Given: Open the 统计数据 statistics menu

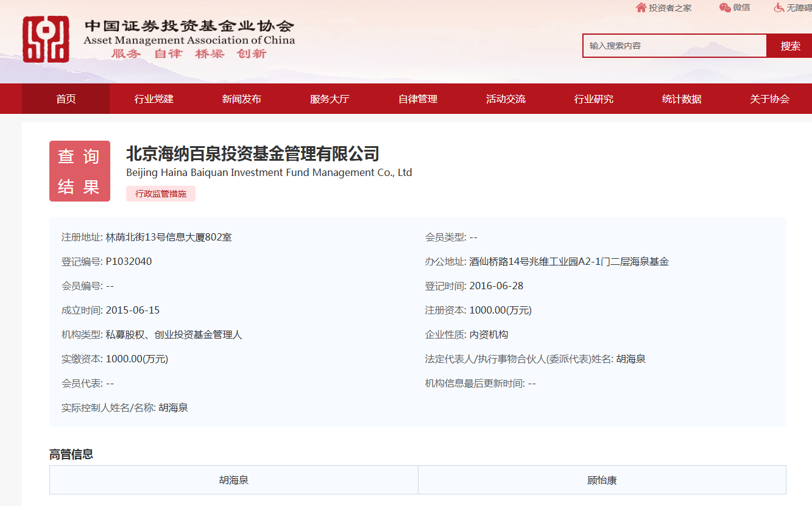Looking at the screenshot, I should [x=682, y=99].
